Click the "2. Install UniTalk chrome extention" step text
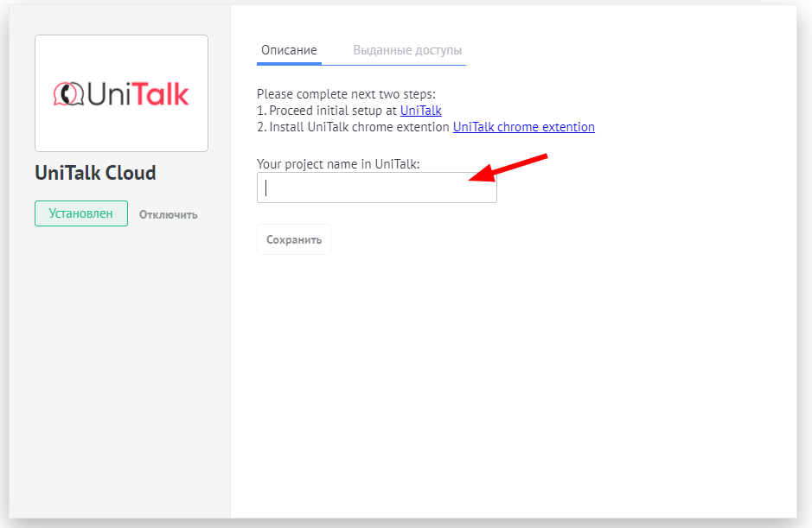 pyautogui.click(x=354, y=127)
